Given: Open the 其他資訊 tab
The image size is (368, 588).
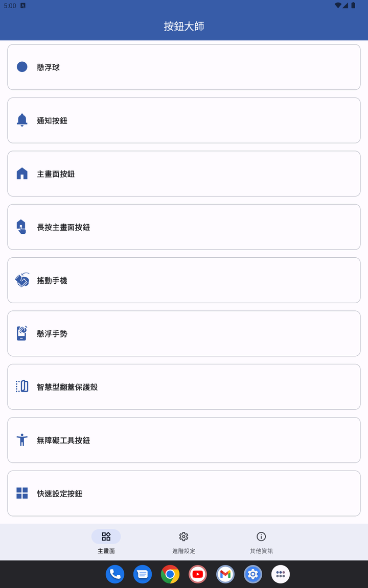Looking at the screenshot, I should click(x=261, y=542).
